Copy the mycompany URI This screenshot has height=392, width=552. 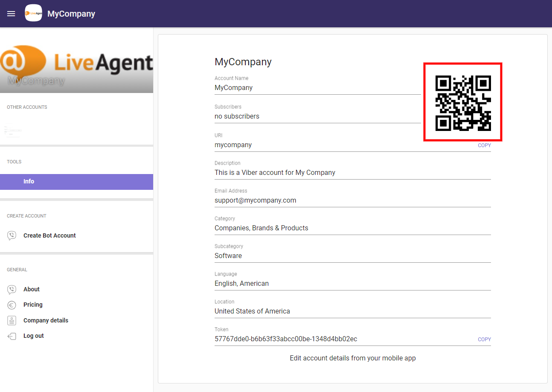pos(484,145)
